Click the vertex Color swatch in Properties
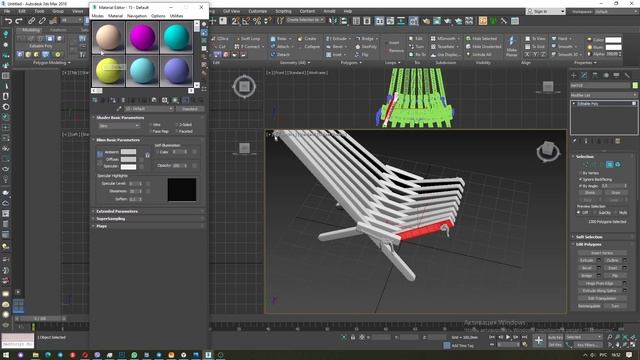Viewport: 640px width, 360px height. pyautogui.click(x=613, y=40)
